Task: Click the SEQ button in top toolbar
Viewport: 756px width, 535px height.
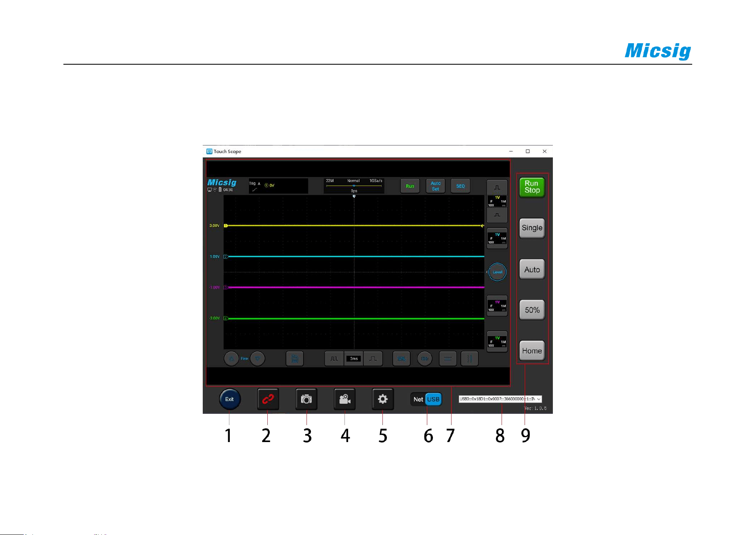Action: point(460,186)
